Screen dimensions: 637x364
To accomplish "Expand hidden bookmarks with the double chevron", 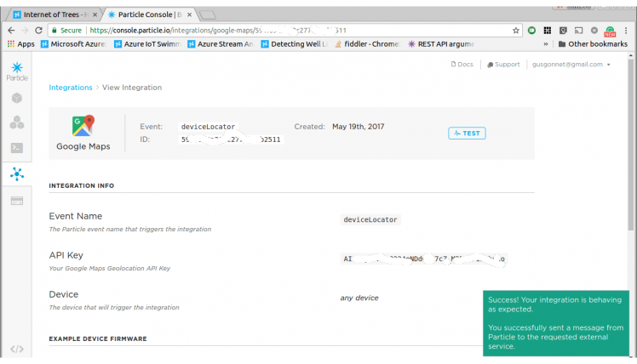I will pyautogui.click(x=546, y=44).
